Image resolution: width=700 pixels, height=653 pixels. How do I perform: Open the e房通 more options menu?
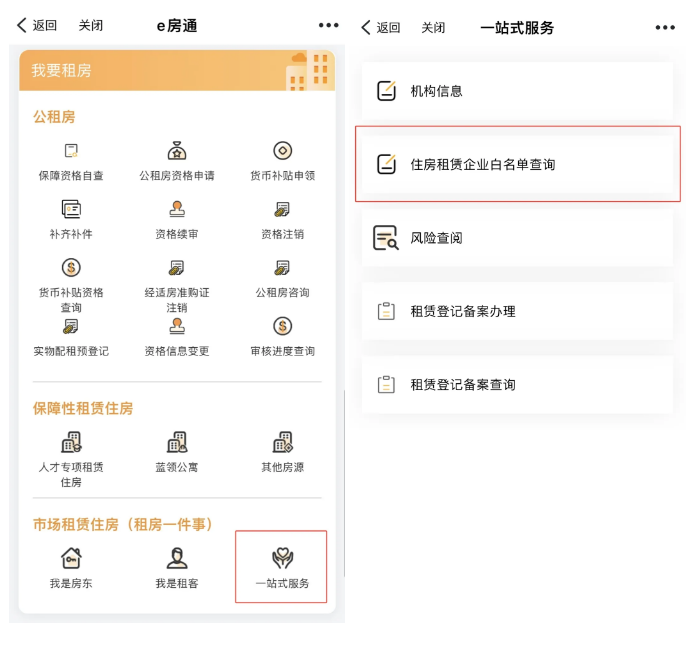pos(328,26)
